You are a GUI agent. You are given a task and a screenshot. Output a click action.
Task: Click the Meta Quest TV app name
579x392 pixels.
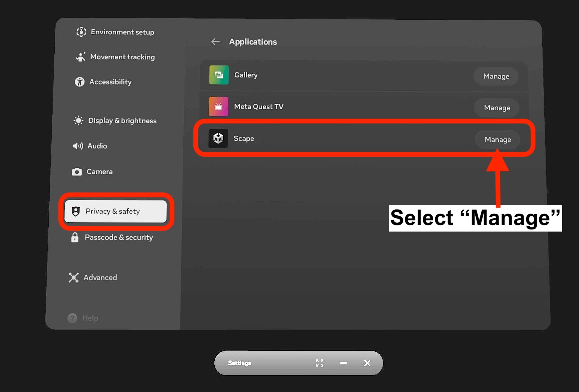(x=259, y=107)
